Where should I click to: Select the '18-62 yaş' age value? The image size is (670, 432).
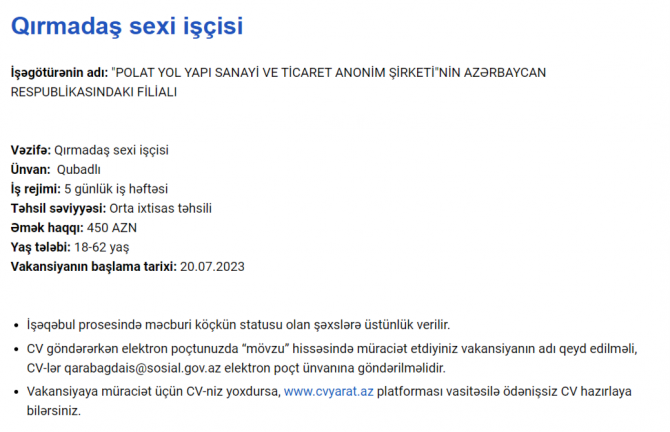click(x=101, y=247)
